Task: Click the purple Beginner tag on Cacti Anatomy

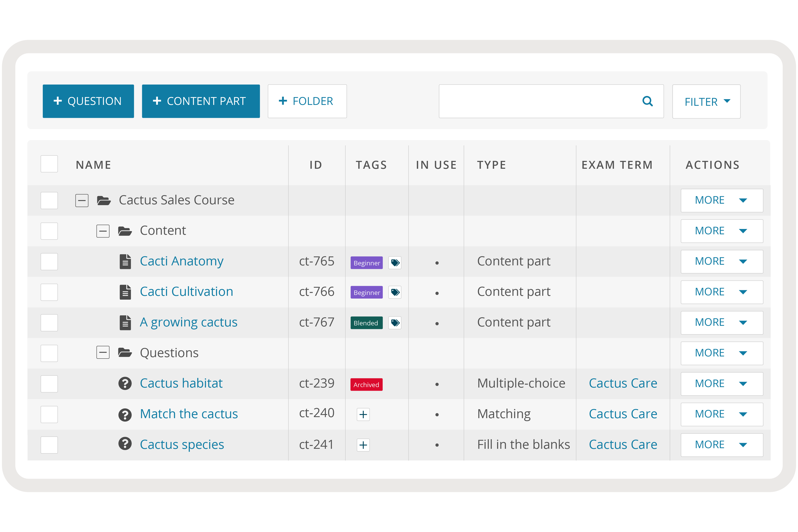Action: (366, 263)
